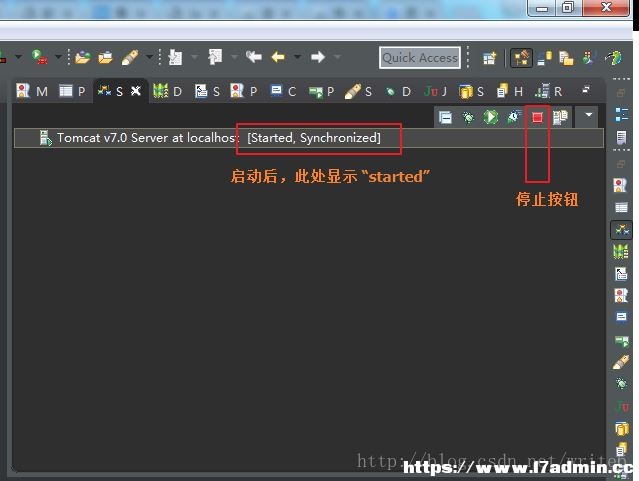Select the Tomcat v7.0 Server at localhost row
The width and height of the screenshot is (639, 481).
[x=308, y=138]
